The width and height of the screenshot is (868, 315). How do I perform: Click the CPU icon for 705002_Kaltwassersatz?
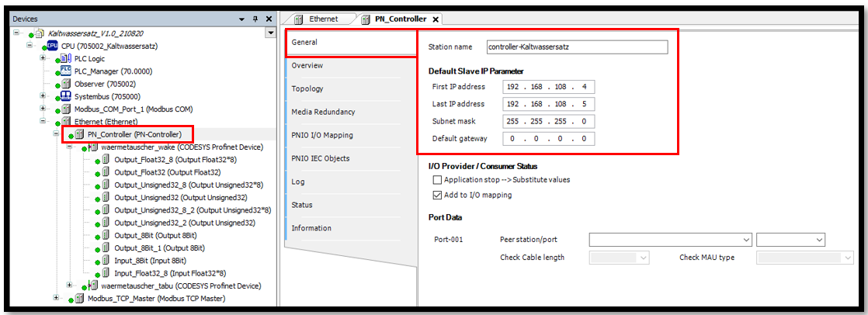[53, 46]
